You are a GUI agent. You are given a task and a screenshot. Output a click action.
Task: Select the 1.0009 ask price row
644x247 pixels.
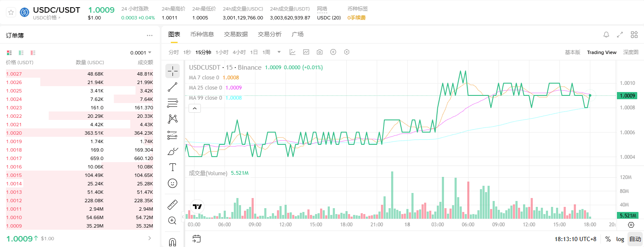(79, 226)
